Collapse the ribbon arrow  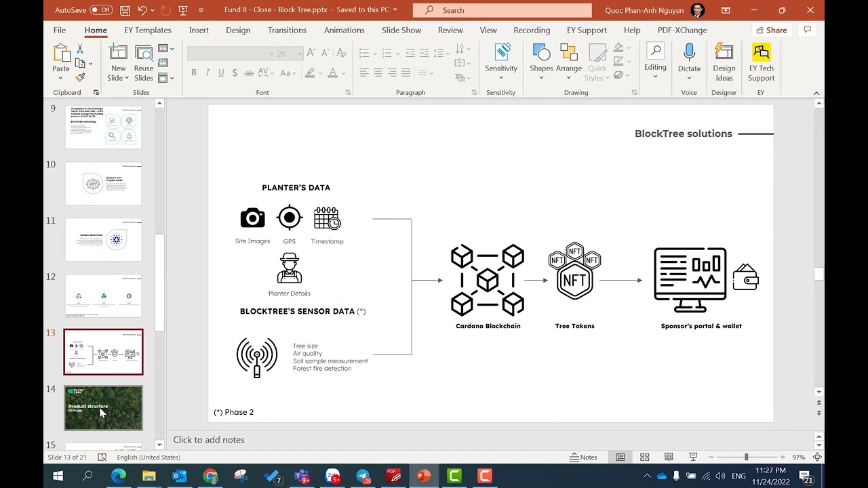[x=816, y=93]
